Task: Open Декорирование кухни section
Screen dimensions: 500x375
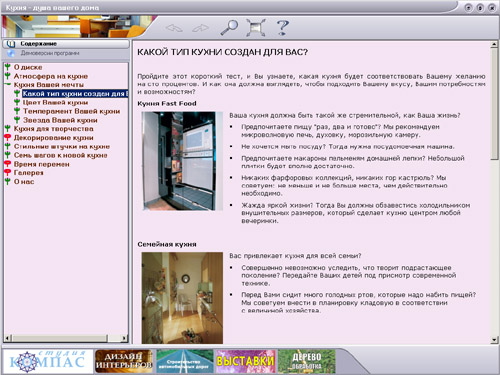Action: (53, 138)
